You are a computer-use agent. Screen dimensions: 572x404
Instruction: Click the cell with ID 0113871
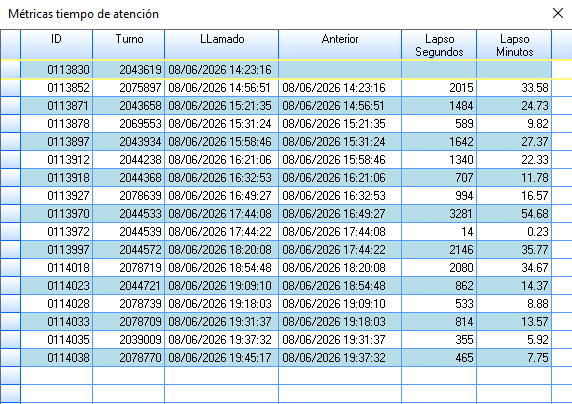tap(57, 106)
